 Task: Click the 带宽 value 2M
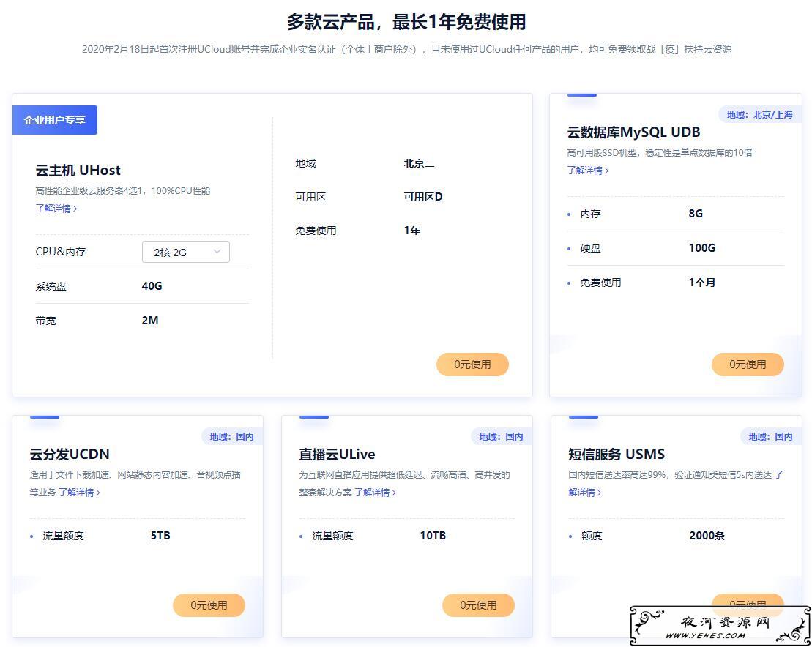click(150, 321)
